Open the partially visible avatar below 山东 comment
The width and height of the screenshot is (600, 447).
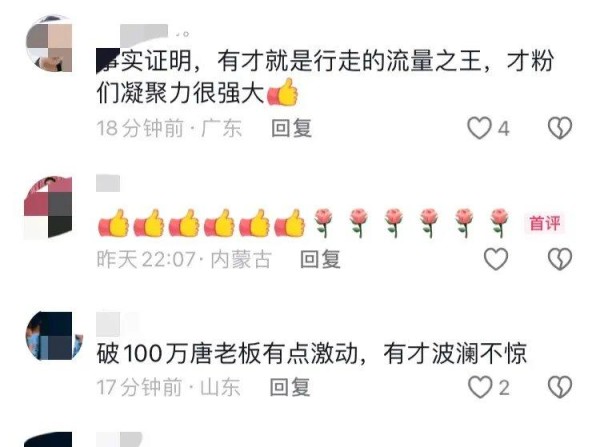click(48, 440)
